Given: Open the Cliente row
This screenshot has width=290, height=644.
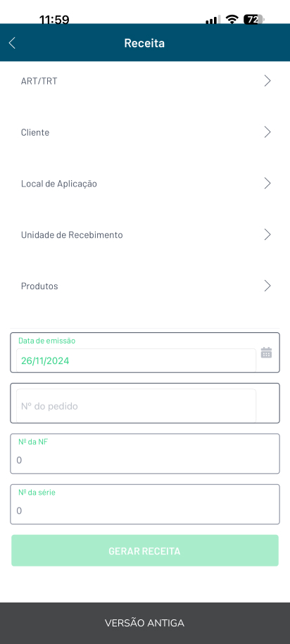Looking at the screenshot, I should point(145,132).
